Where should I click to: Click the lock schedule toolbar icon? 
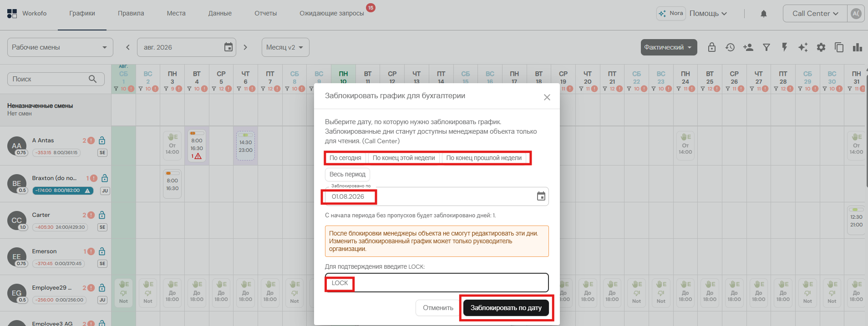(712, 47)
